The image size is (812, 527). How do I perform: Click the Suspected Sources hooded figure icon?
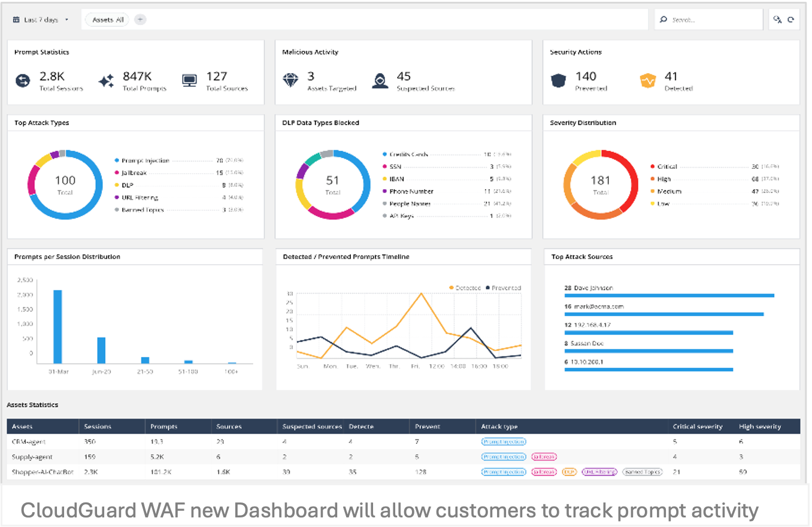(x=380, y=81)
